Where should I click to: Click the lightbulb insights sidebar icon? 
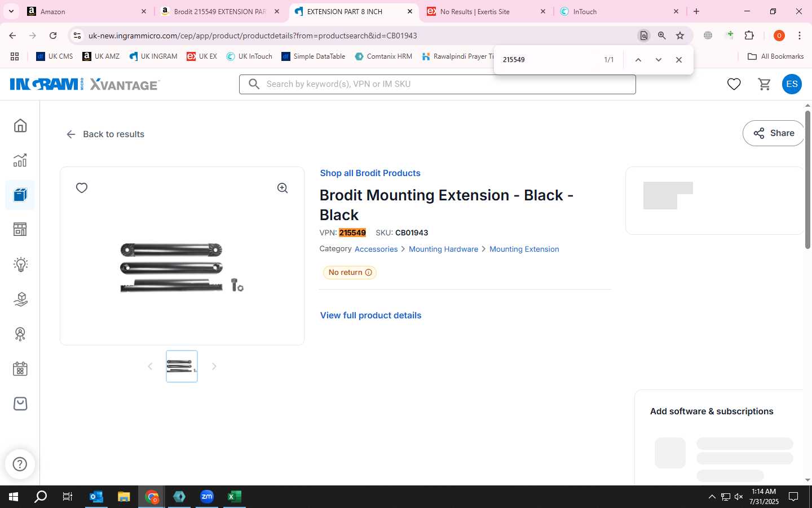(x=20, y=264)
